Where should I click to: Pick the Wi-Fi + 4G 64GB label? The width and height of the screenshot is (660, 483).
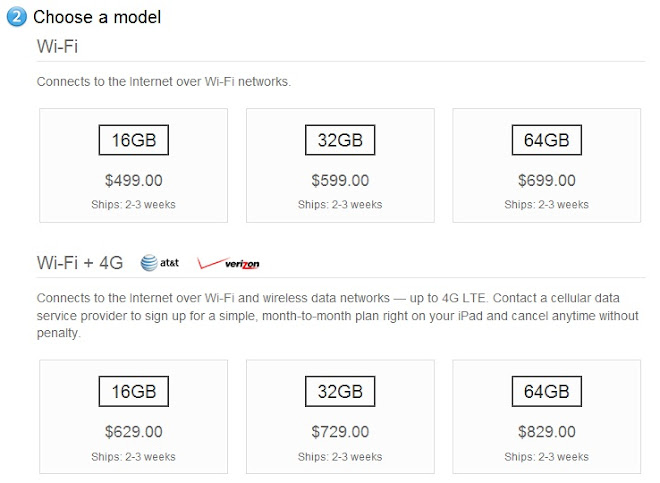tap(546, 392)
